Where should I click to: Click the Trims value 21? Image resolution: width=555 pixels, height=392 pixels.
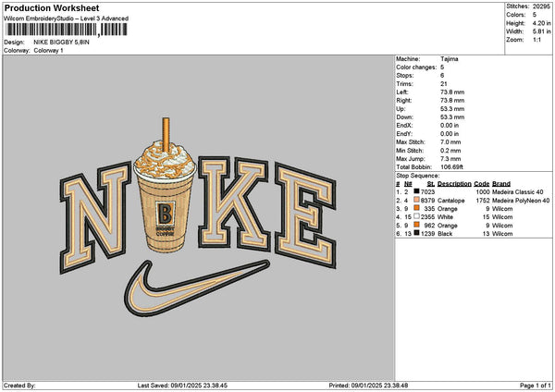(x=444, y=84)
